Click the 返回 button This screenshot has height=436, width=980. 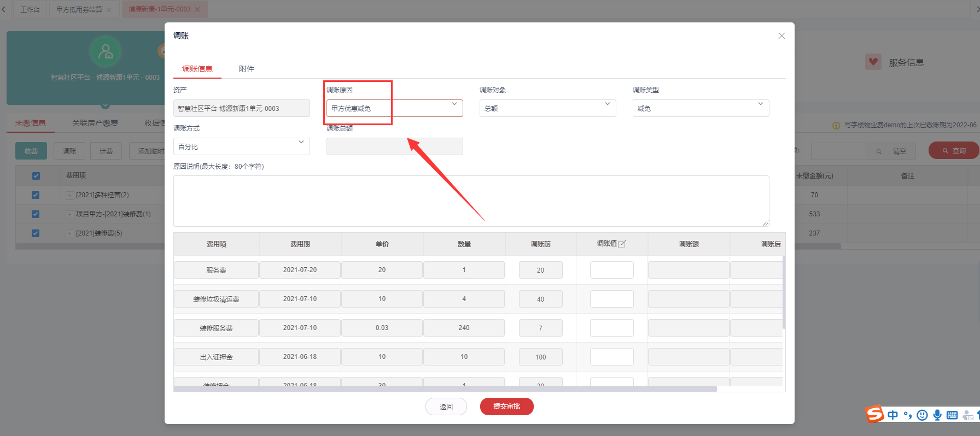pos(446,406)
